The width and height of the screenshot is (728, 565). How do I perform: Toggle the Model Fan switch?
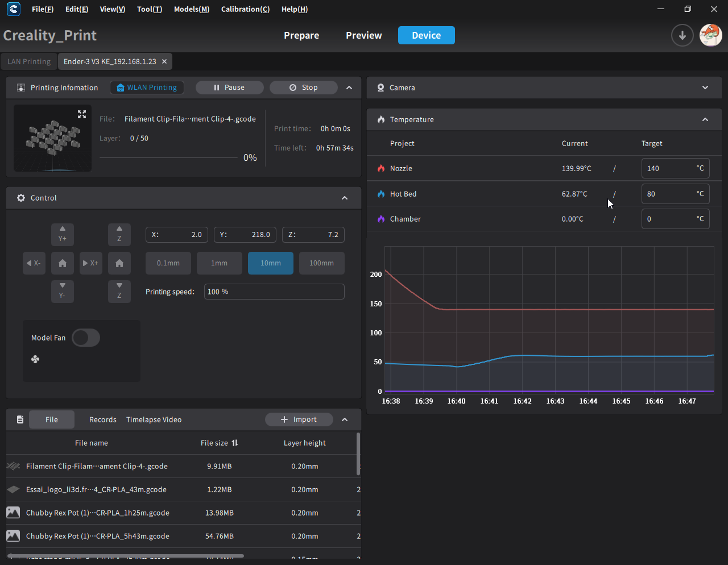click(86, 338)
